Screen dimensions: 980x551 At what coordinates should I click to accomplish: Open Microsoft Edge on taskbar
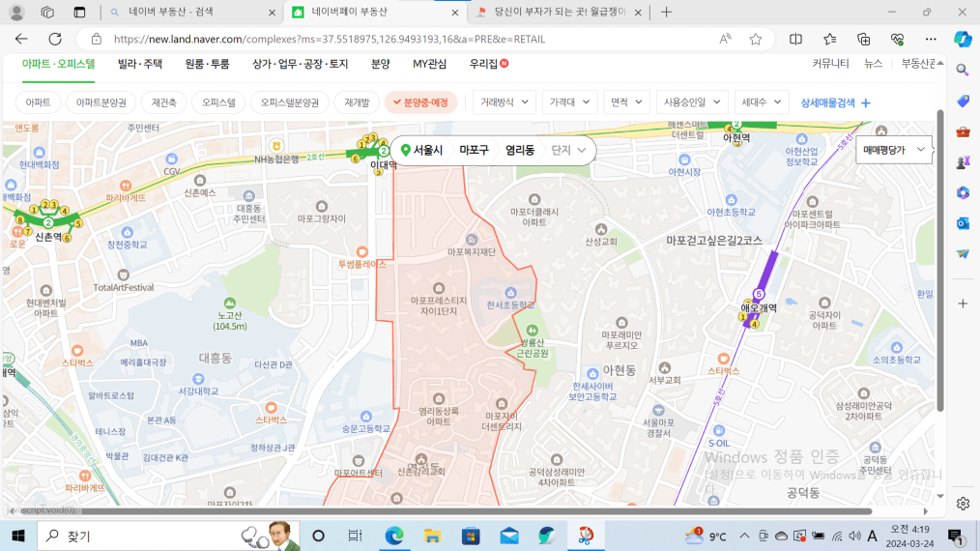point(393,536)
